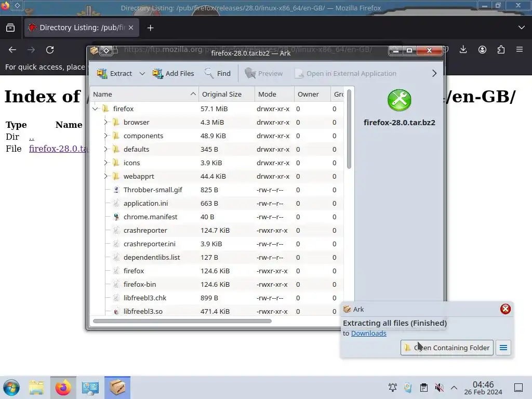Click the firefox-28.0.tar.bz2 download link
Viewport: 532px width, 399px height.
click(58, 149)
